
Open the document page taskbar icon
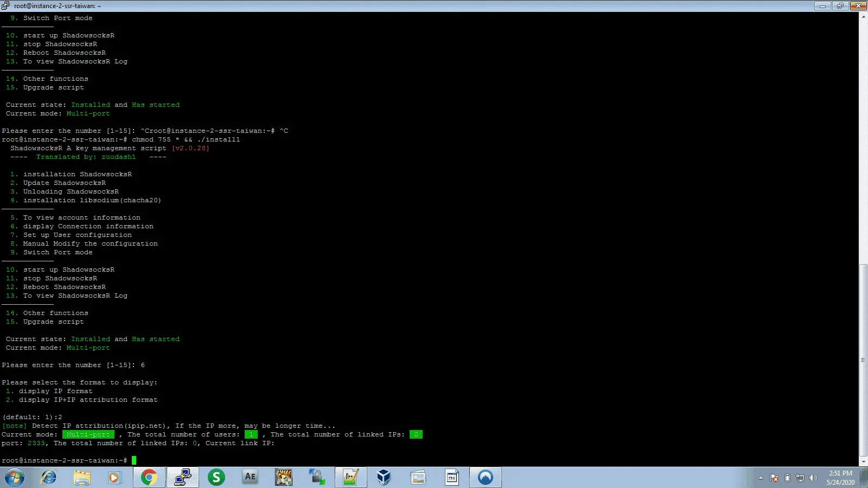pos(452,478)
